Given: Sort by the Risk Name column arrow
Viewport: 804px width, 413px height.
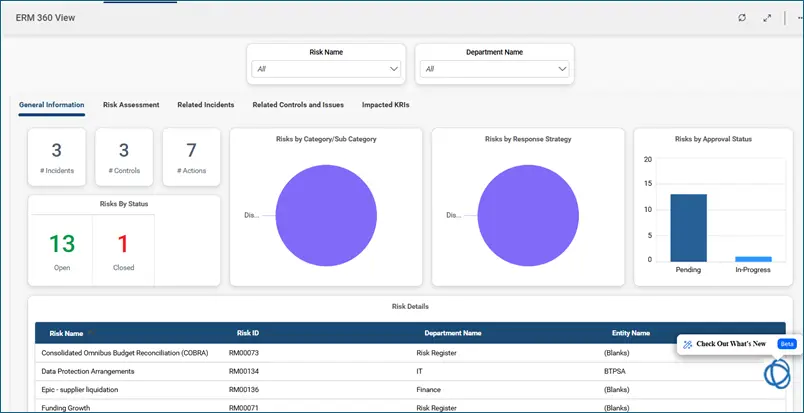Looking at the screenshot, I should coord(90,333).
